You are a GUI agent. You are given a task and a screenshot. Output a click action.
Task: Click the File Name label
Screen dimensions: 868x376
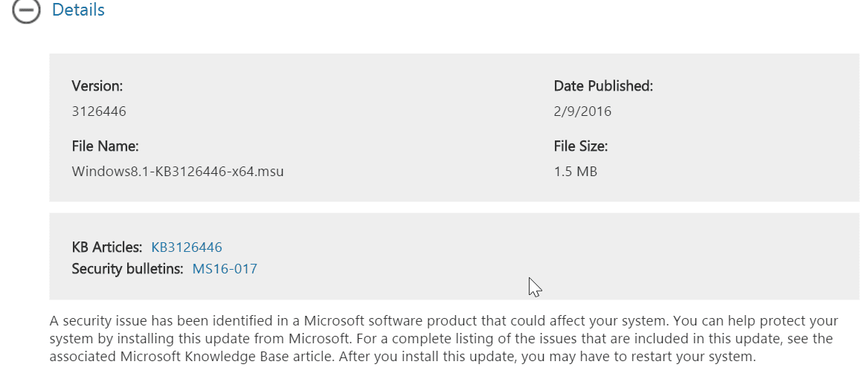[105, 146]
